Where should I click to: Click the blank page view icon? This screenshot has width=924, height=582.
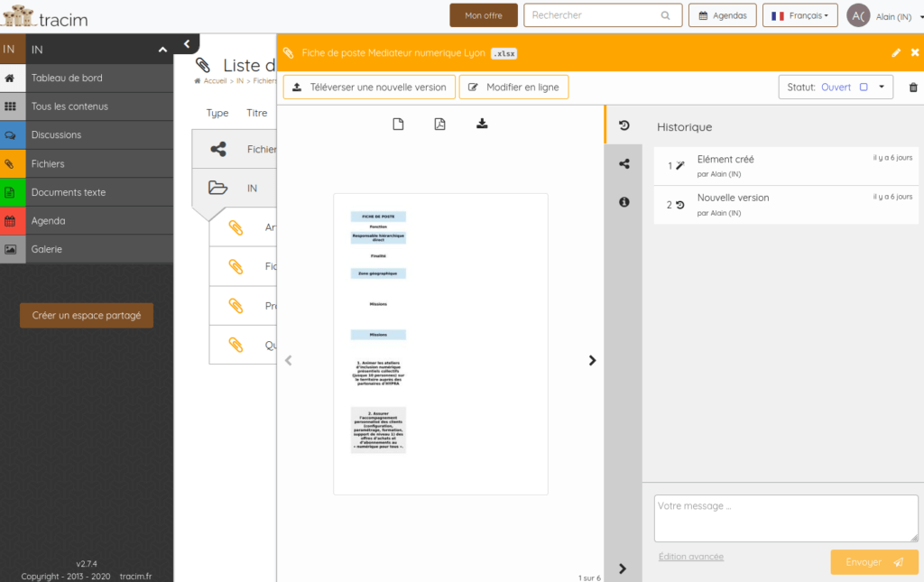pyautogui.click(x=398, y=125)
